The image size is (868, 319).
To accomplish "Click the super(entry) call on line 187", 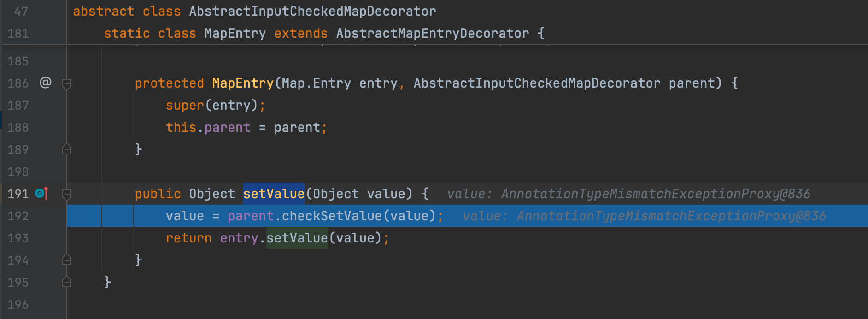I will (x=184, y=105).
